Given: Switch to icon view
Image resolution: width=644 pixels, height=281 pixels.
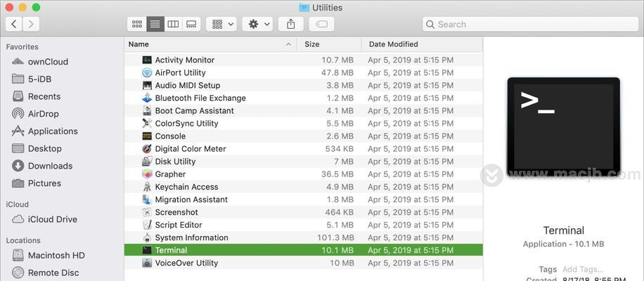Looking at the screenshot, I should (137, 24).
